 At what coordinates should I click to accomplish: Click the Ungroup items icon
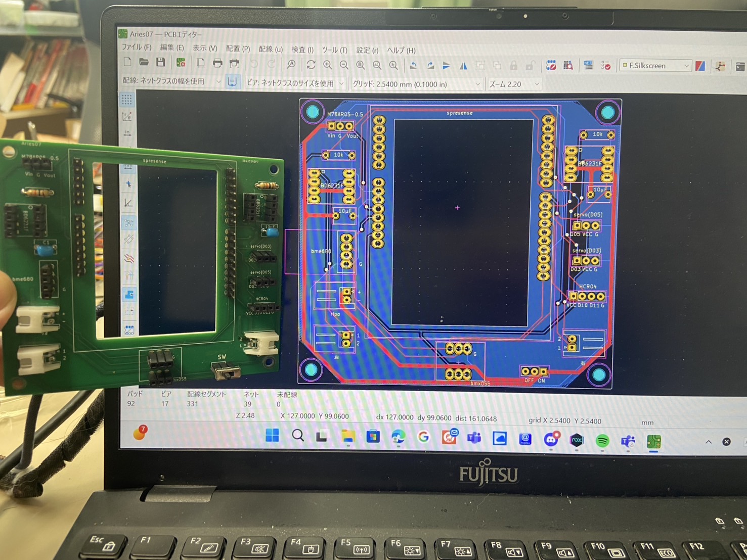(497, 66)
